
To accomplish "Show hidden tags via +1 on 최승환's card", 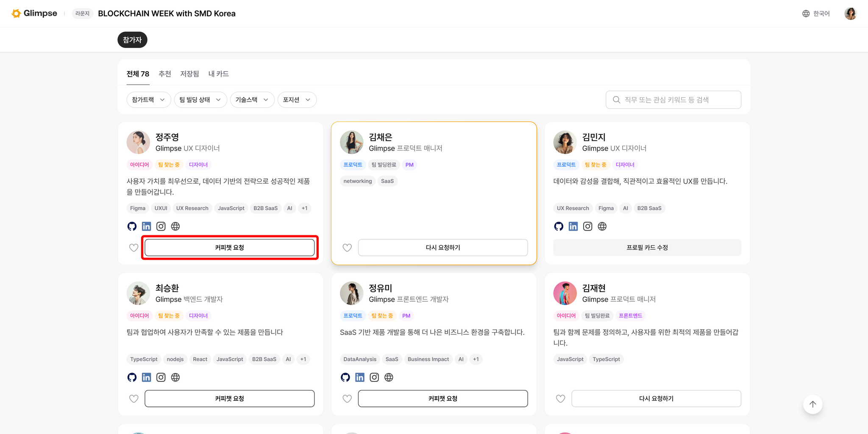I will click(x=303, y=359).
